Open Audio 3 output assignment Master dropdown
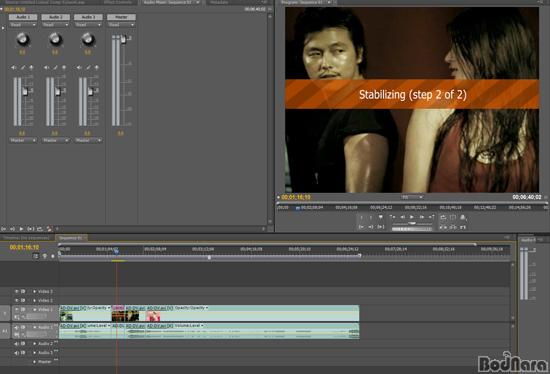Viewport: 550px width, 374px height. click(88, 140)
